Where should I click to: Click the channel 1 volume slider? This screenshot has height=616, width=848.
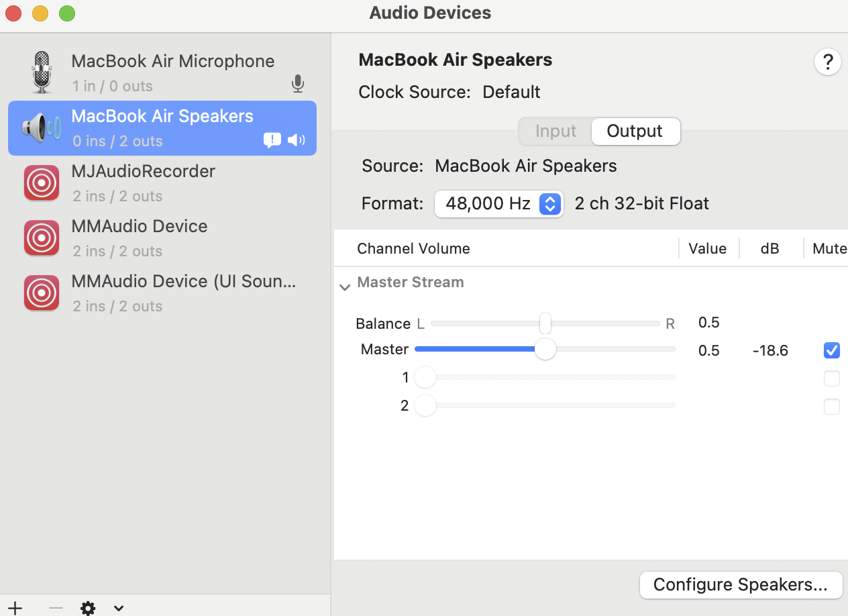pos(545,377)
